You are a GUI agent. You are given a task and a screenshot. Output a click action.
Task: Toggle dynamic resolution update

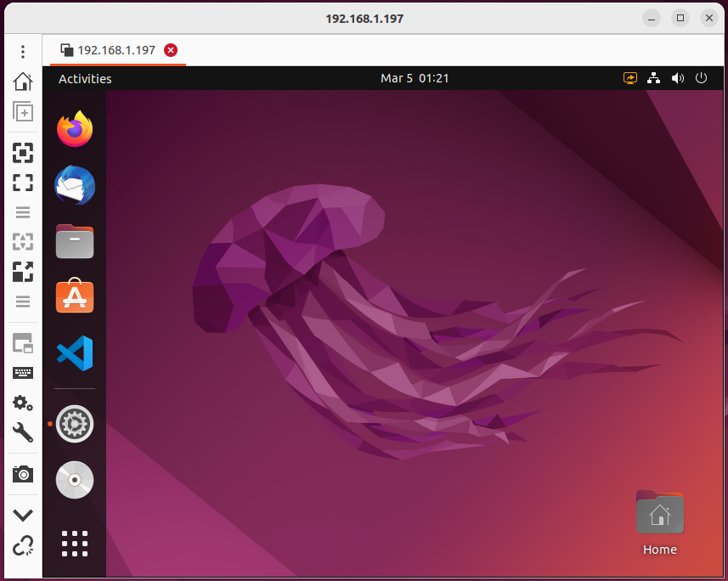coord(23,242)
